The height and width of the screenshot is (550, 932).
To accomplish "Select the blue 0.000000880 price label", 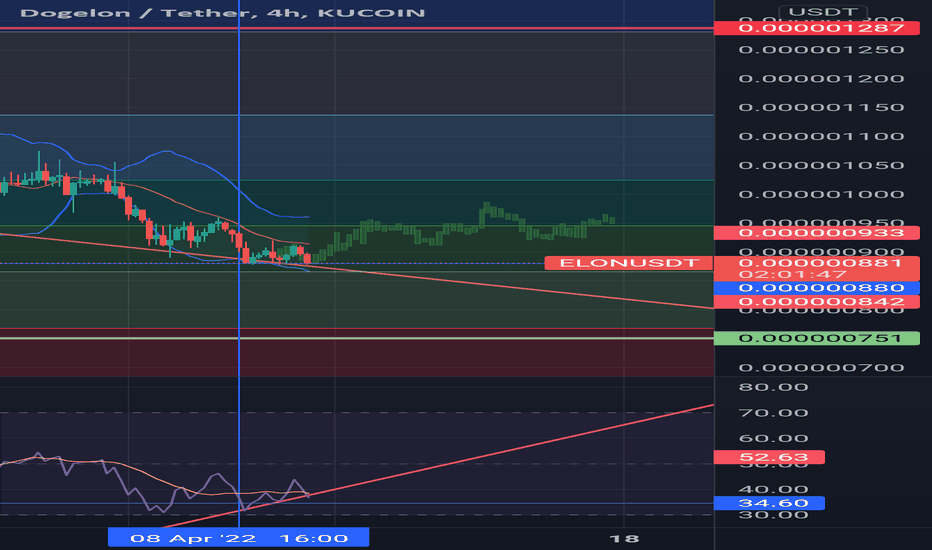I will 817,288.
